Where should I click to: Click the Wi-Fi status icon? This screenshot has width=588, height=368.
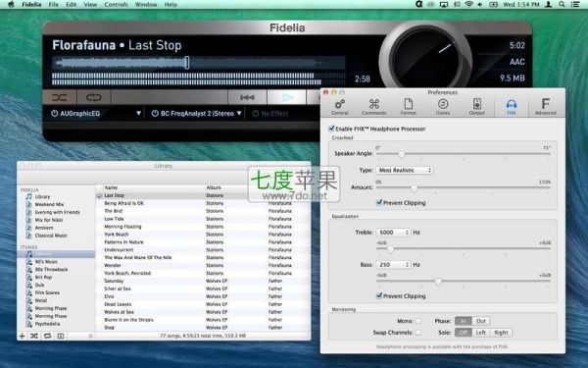[x=468, y=5]
